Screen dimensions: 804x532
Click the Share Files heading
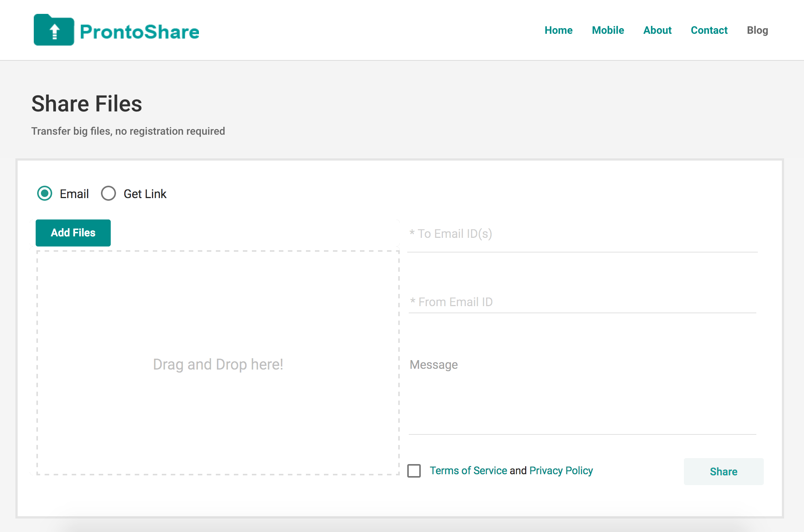point(87,104)
